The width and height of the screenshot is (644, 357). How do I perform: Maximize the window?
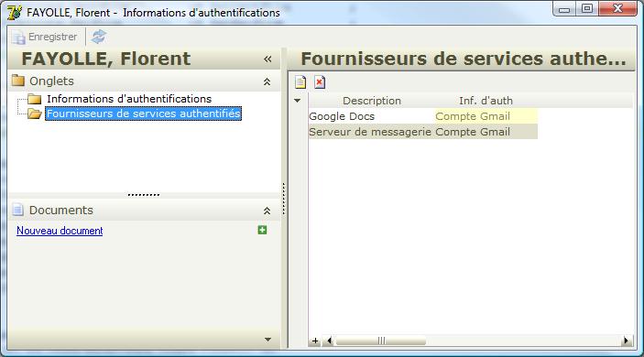click(x=587, y=8)
